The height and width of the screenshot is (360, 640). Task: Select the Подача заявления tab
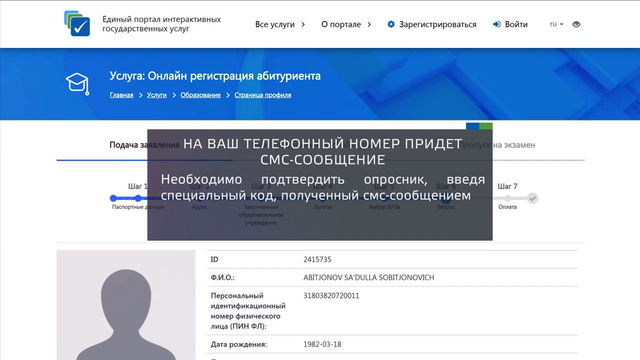(x=144, y=145)
